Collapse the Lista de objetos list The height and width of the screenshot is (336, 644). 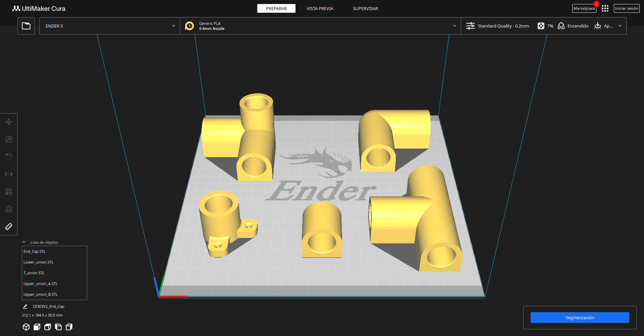(x=24, y=242)
